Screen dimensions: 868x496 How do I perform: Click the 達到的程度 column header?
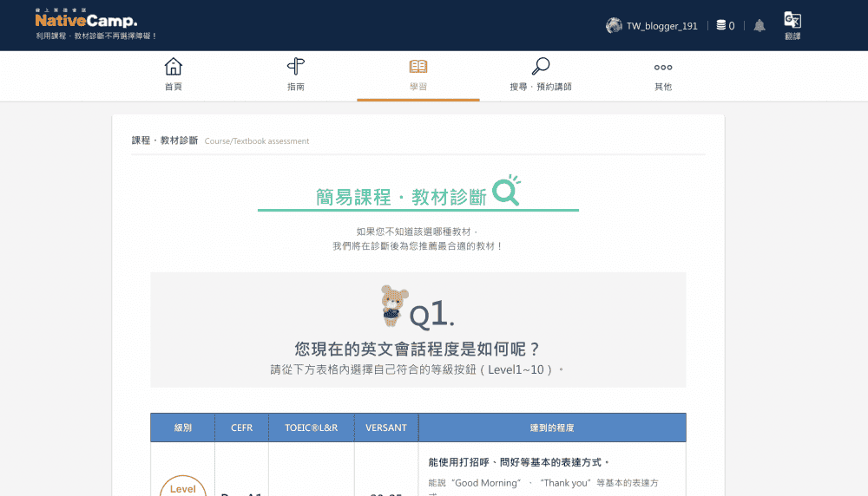[552, 427]
